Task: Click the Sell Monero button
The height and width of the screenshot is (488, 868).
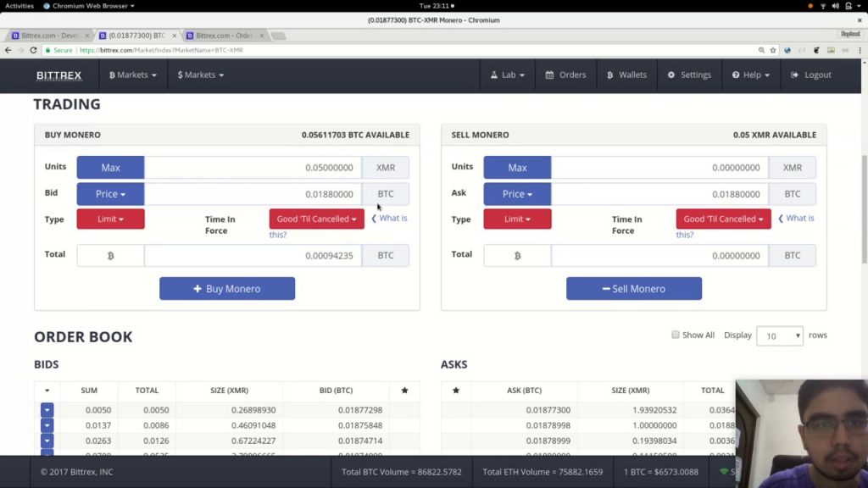Action: [x=634, y=288]
